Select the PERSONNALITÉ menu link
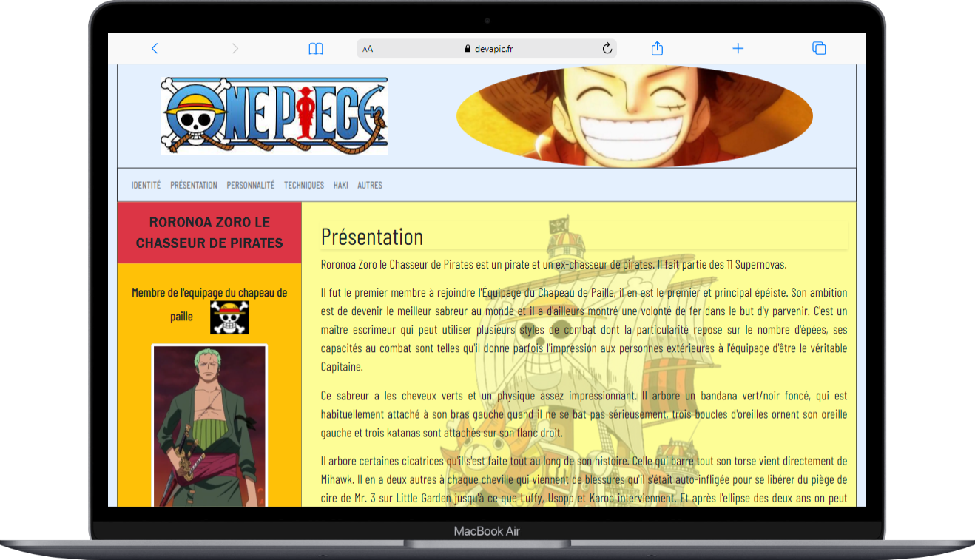The width and height of the screenshot is (975, 560). tap(251, 186)
